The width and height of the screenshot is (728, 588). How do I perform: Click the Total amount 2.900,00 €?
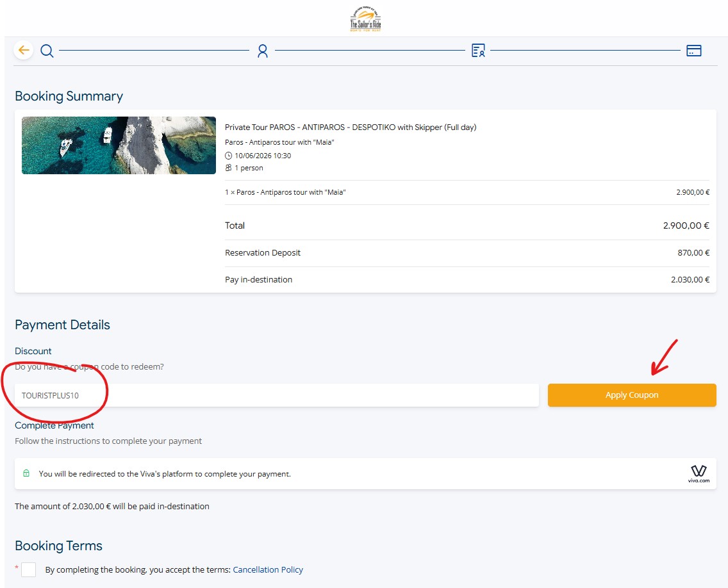(686, 225)
